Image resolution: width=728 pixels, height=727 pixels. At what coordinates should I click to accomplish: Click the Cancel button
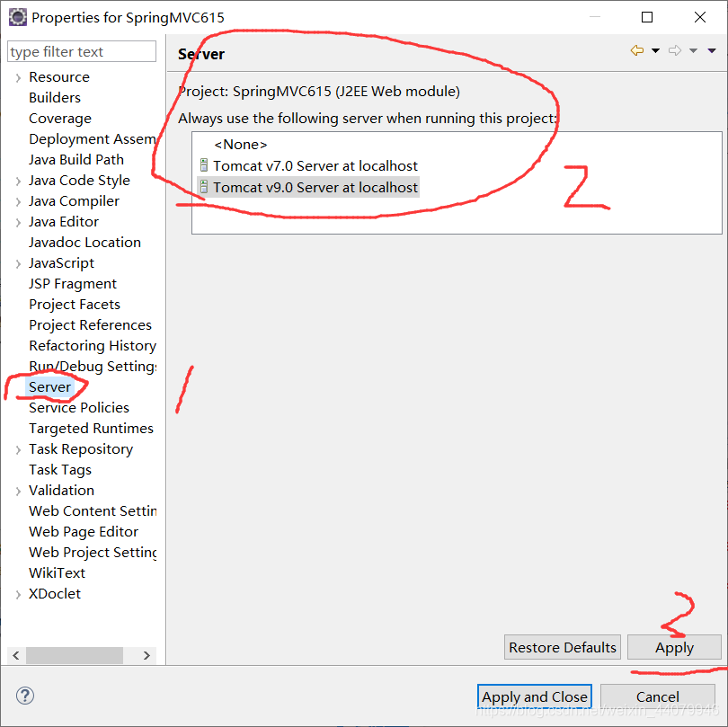click(x=657, y=696)
